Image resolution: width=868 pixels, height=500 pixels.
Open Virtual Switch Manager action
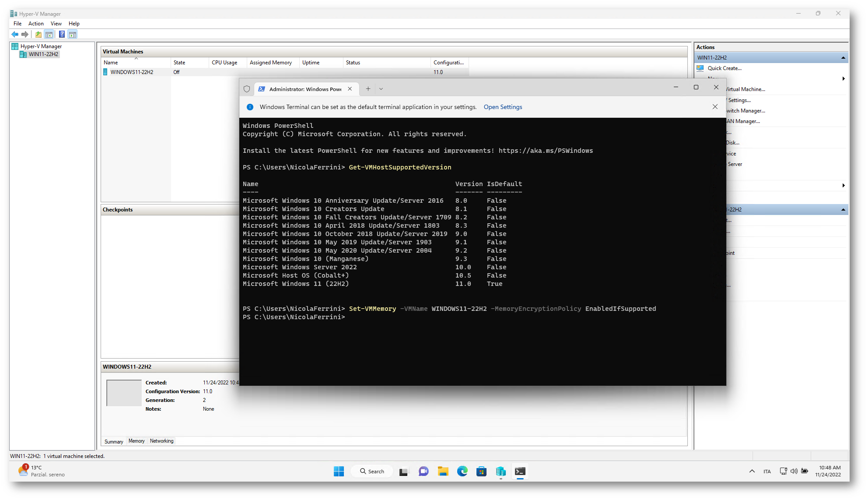tap(745, 111)
